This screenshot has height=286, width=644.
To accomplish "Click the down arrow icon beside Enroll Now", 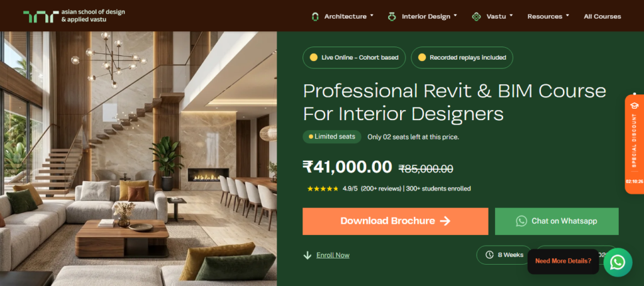I will (307, 255).
